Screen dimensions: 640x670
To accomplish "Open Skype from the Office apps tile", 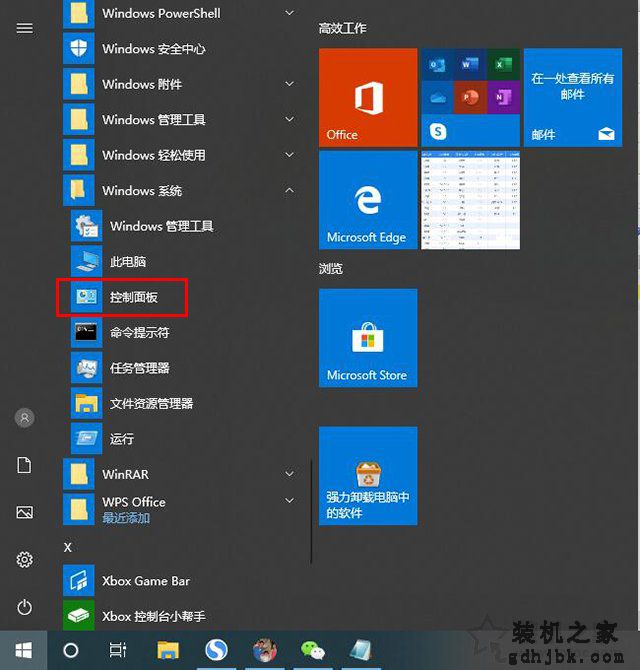I will tap(438, 131).
